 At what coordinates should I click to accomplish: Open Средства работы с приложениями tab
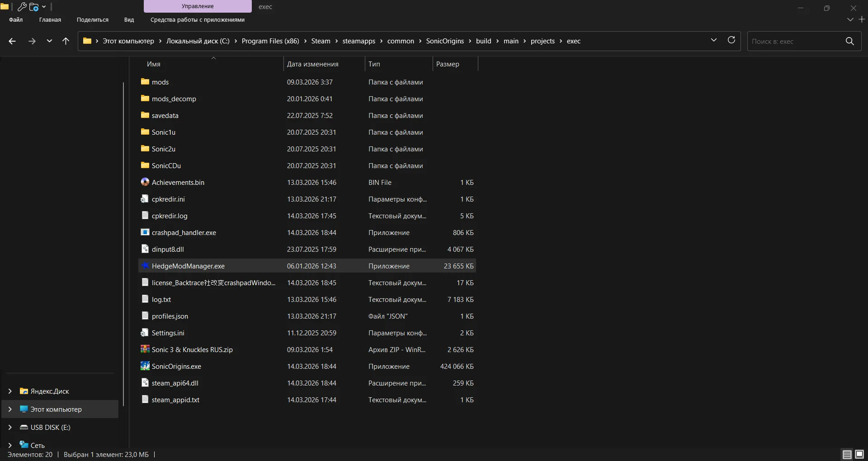(x=198, y=19)
